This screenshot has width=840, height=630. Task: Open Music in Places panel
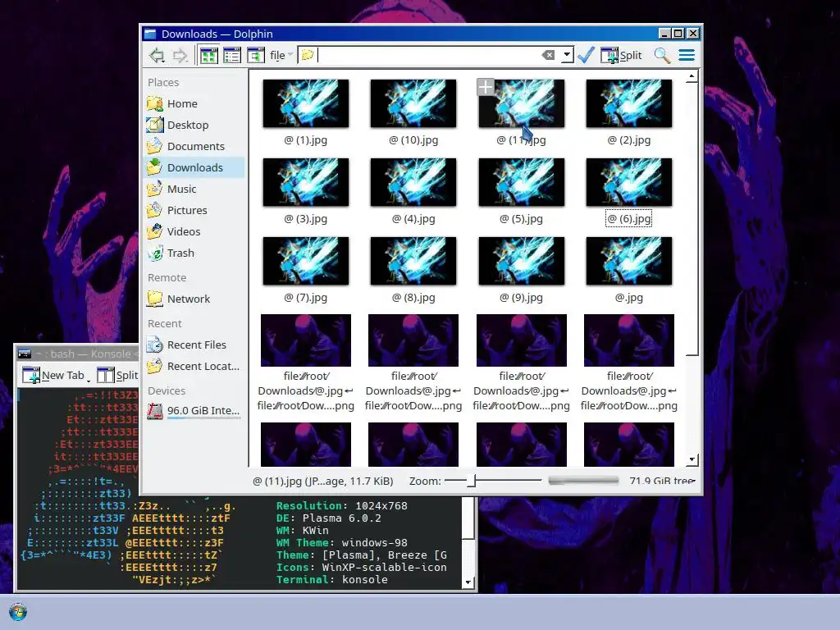coord(194,189)
